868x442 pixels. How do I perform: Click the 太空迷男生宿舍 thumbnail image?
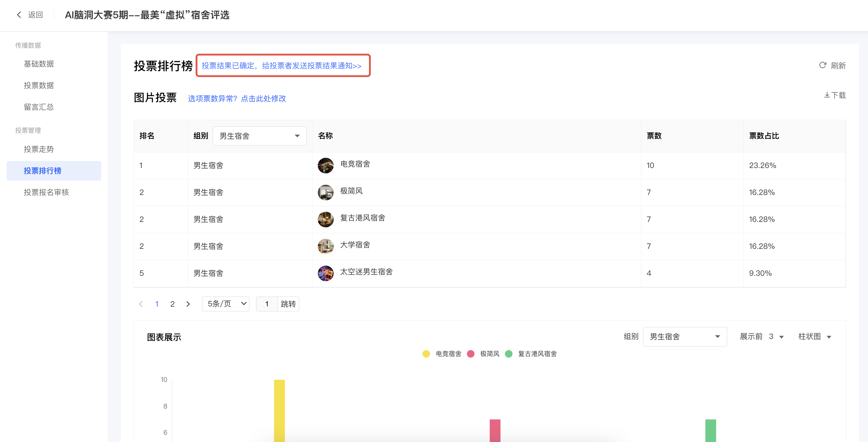[x=326, y=273]
